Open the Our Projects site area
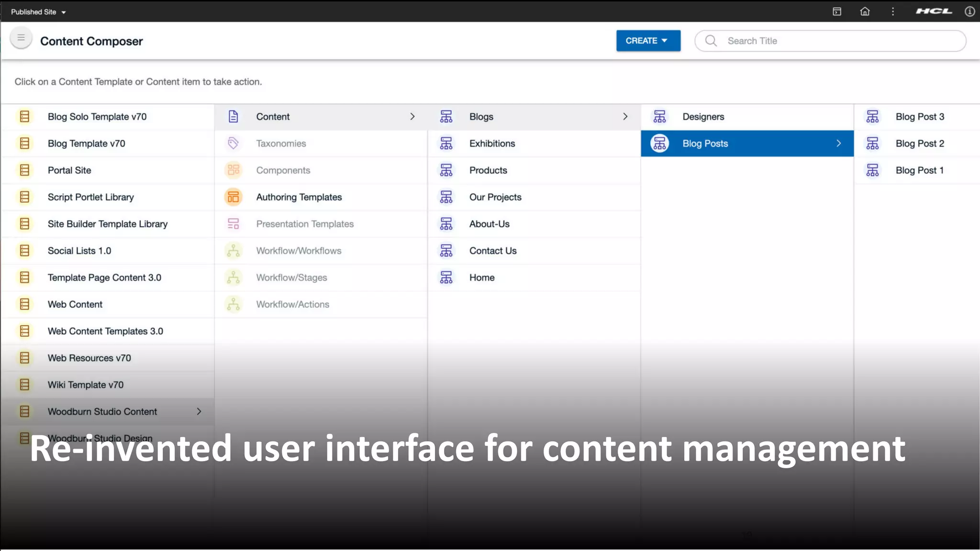980x551 pixels. click(534, 197)
